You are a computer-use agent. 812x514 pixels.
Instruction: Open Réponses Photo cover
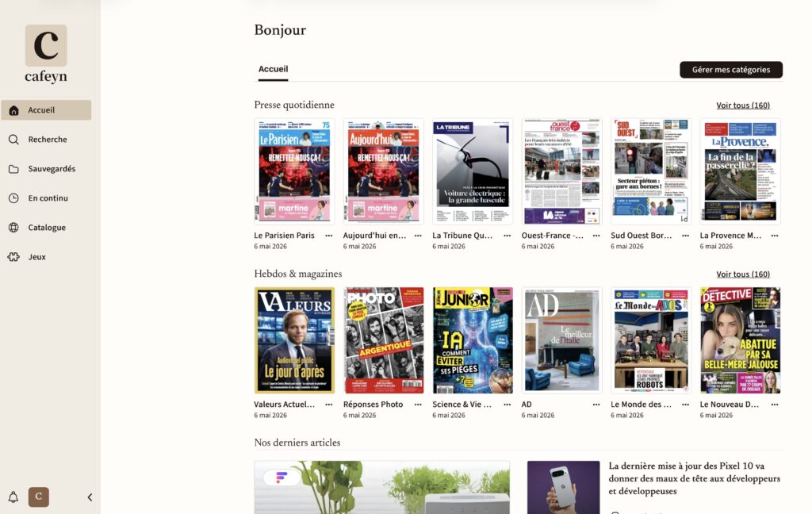point(383,340)
